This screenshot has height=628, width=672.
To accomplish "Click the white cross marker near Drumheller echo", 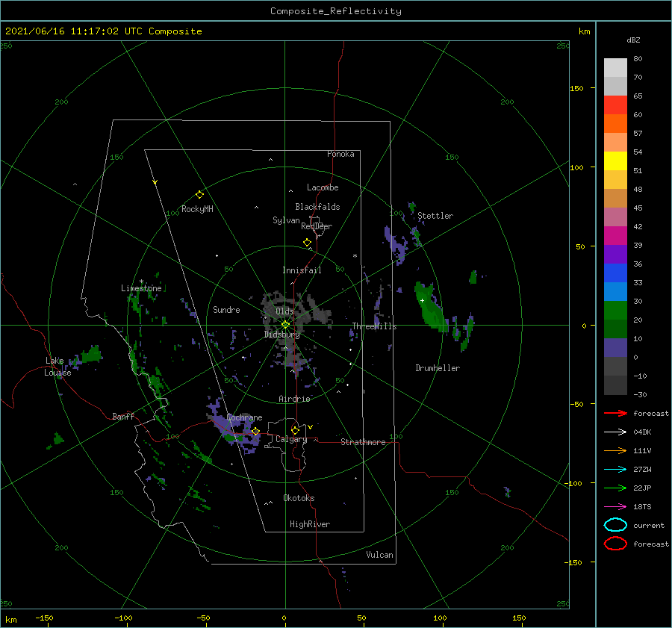I will tap(422, 300).
